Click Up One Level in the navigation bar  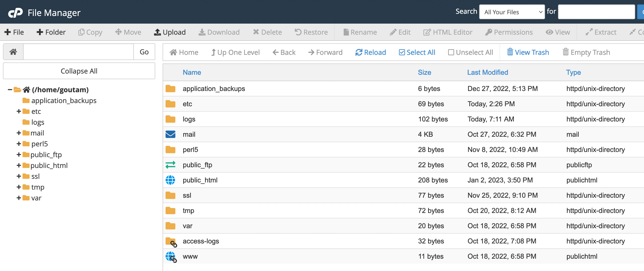235,52
